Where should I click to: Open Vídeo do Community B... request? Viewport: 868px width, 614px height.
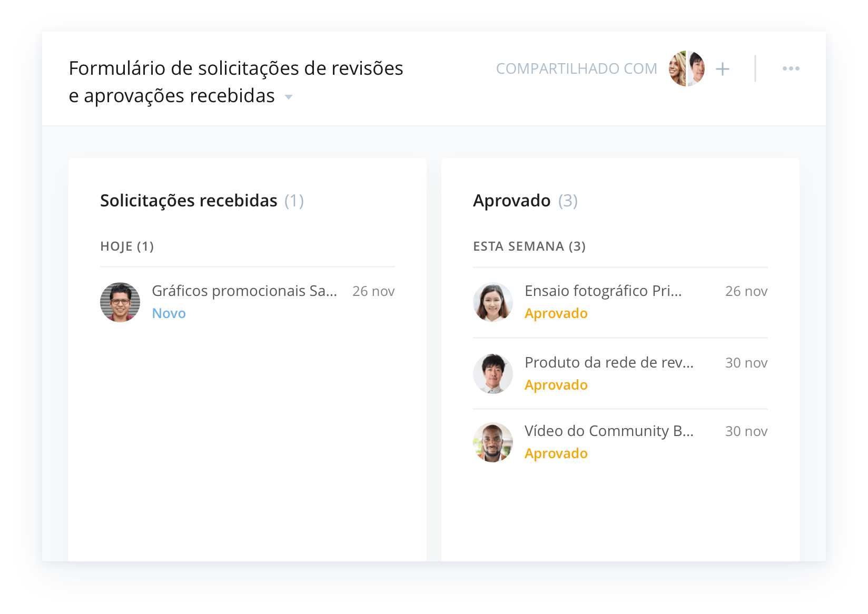(609, 431)
